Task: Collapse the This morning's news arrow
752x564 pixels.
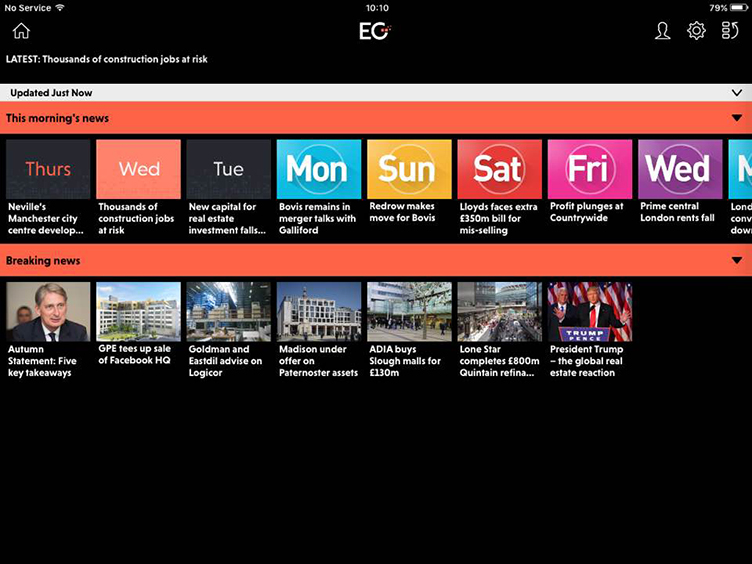Action: pos(737,118)
